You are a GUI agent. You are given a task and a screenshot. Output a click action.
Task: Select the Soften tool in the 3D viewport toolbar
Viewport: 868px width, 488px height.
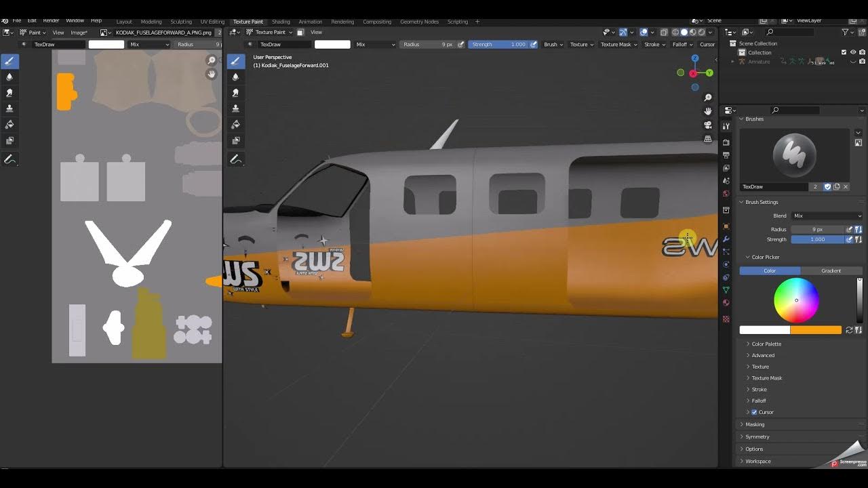click(x=235, y=77)
